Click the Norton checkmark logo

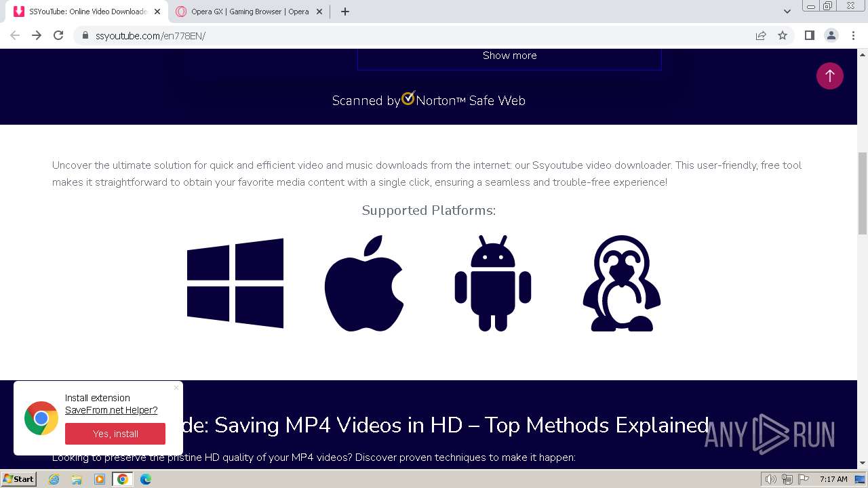pyautogui.click(x=408, y=98)
